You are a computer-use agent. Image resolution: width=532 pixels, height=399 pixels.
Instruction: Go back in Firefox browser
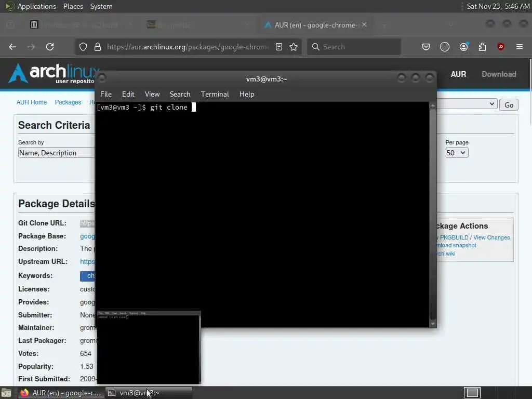point(12,47)
